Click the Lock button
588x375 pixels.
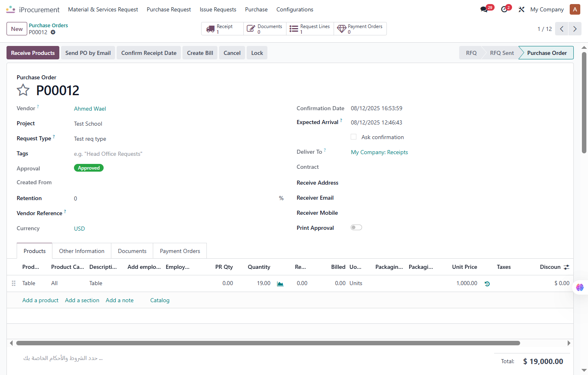tap(257, 53)
